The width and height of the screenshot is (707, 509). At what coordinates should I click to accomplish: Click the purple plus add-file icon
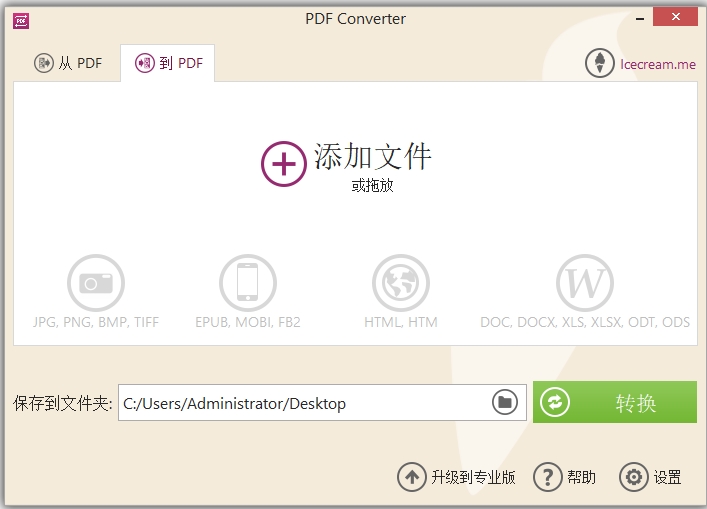tap(284, 163)
